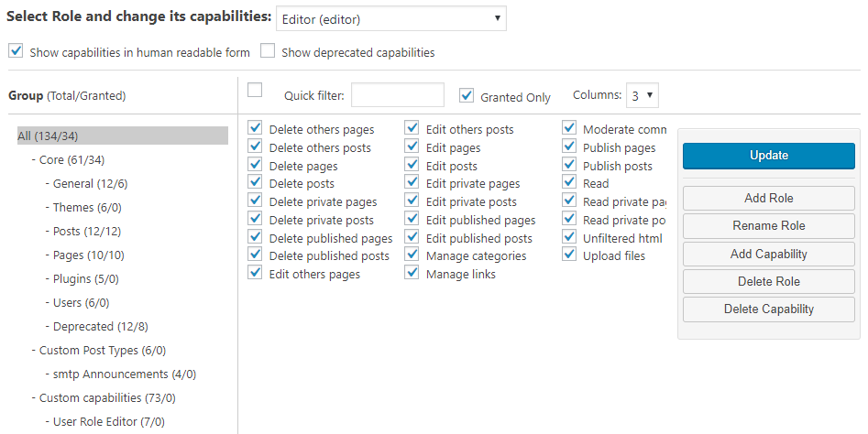Open the Select Role dropdown
The height and width of the screenshot is (434, 868).
pos(390,18)
